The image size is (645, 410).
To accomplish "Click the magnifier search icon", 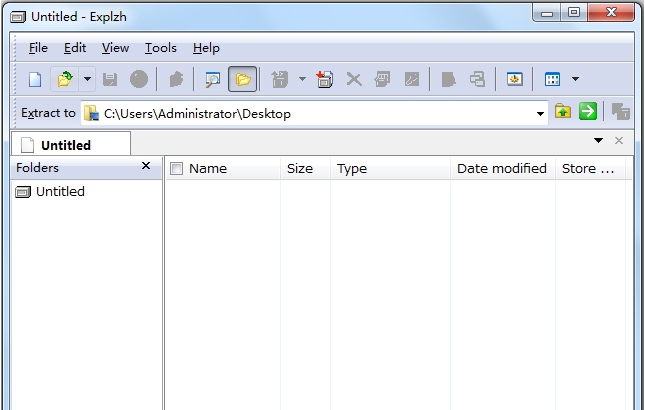I will [213, 79].
